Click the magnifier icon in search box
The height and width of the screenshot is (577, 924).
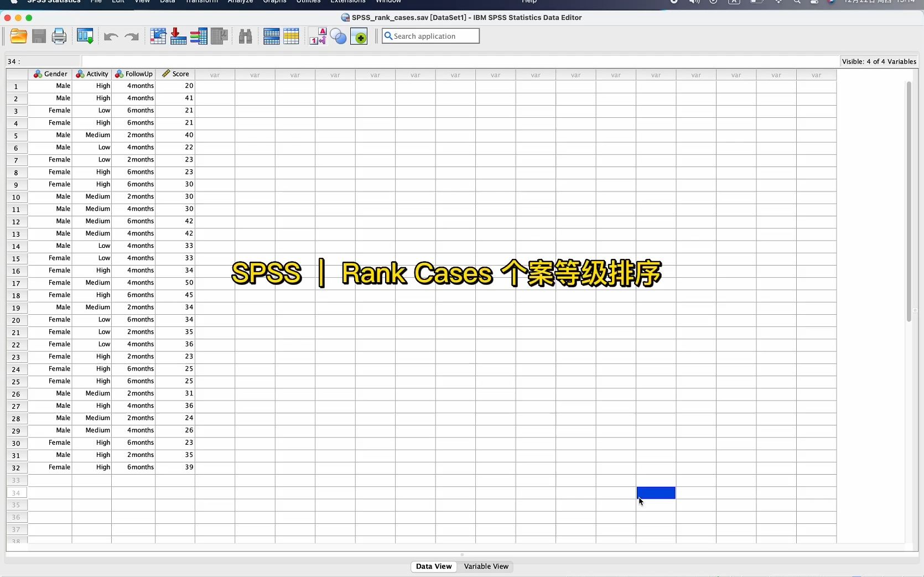pos(388,36)
